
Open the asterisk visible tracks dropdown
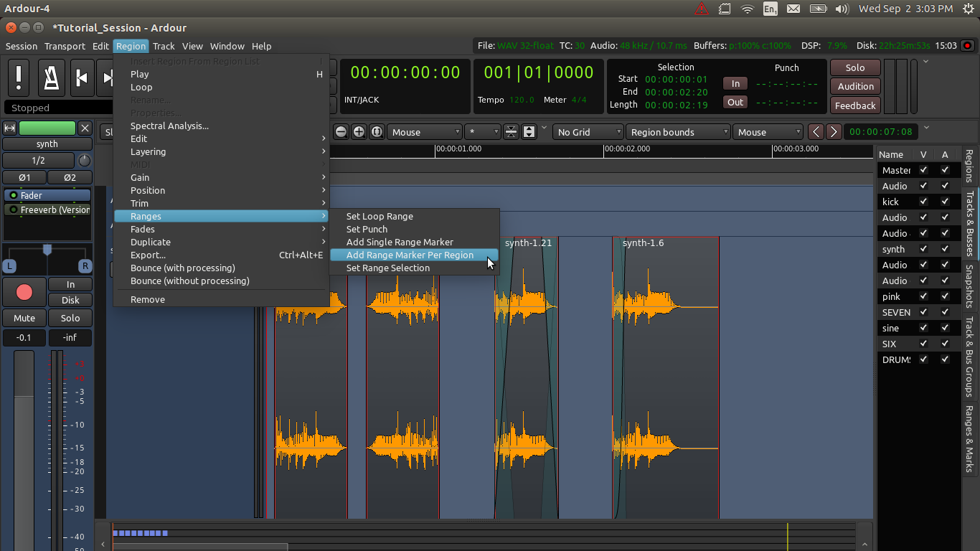click(x=482, y=132)
